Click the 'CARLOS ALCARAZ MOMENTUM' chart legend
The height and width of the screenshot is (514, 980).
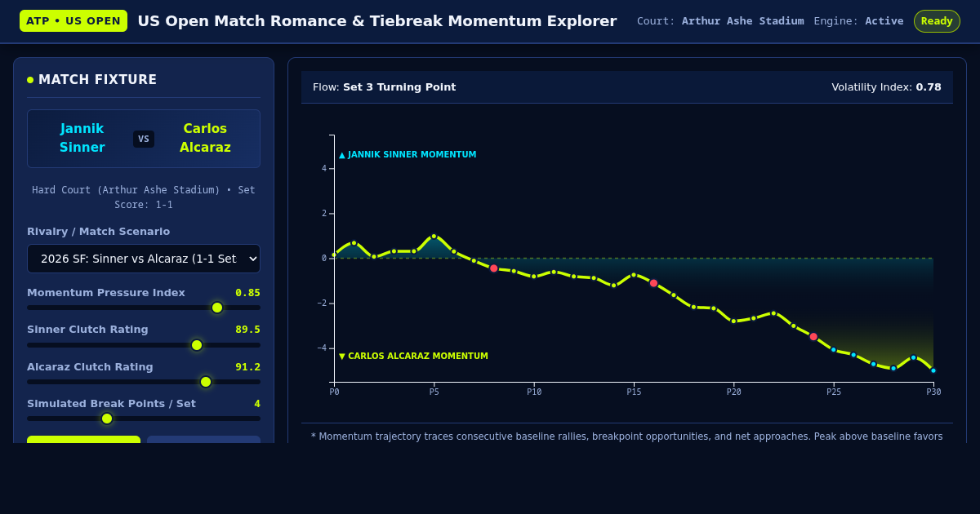pos(413,357)
